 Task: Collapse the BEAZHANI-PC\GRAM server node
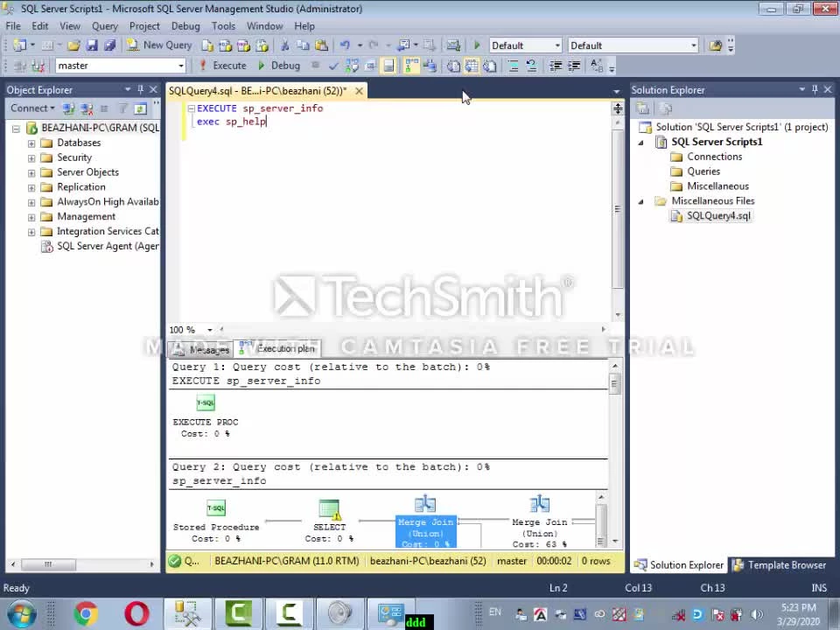16,128
